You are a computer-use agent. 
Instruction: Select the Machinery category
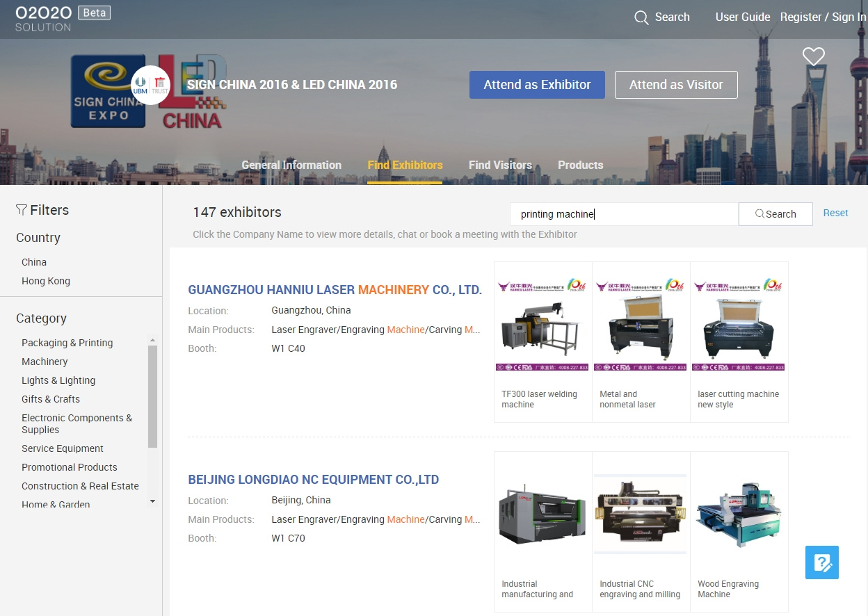point(45,362)
